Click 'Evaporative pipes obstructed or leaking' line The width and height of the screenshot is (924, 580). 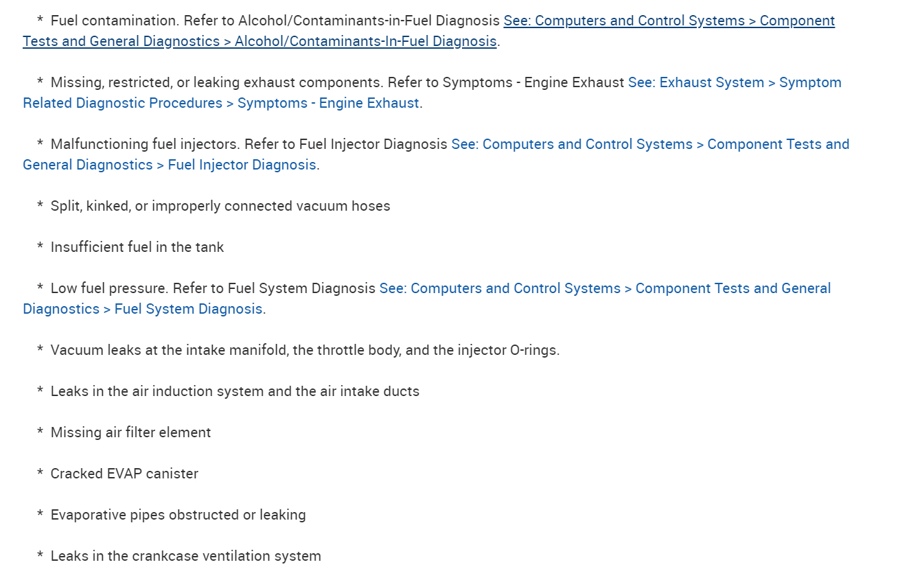pos(178,515)
